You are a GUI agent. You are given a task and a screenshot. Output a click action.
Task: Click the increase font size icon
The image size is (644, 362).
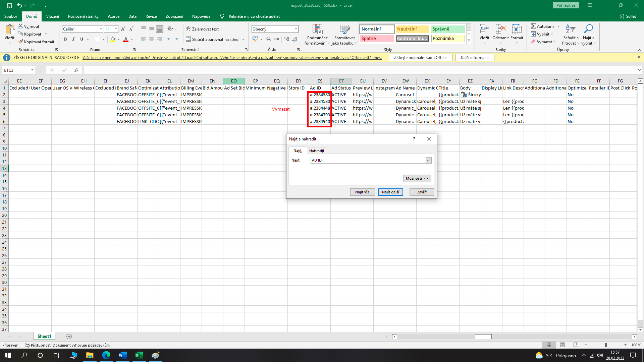(123, 29)
